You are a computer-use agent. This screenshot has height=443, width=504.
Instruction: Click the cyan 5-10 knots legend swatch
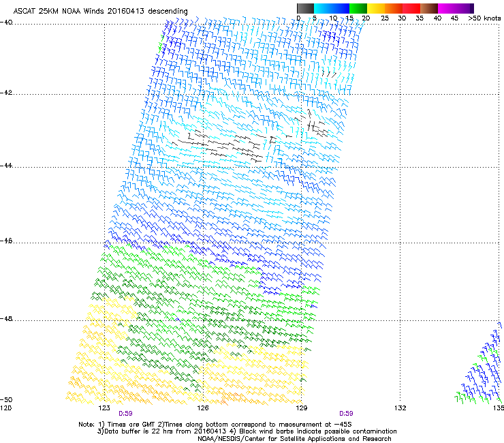point(323,8)
